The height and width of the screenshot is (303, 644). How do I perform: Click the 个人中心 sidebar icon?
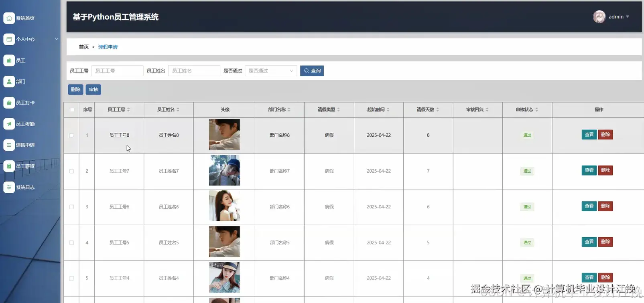(x=9, y=39)
